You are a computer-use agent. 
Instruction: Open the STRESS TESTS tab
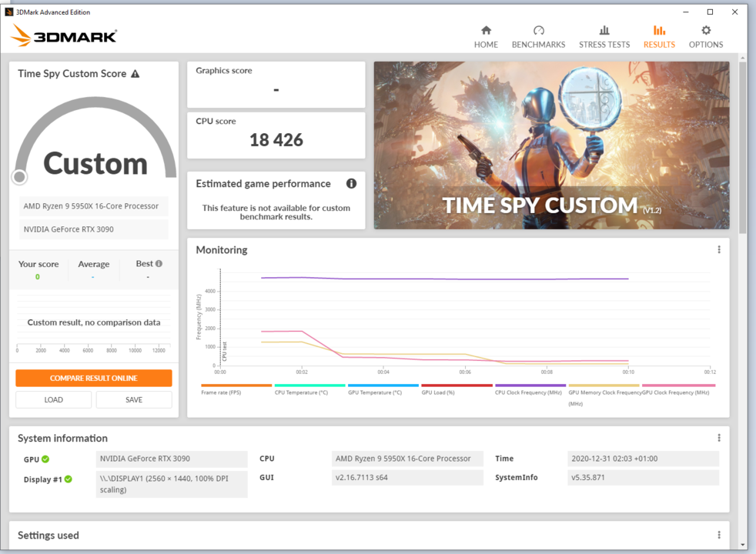(604, 37)
